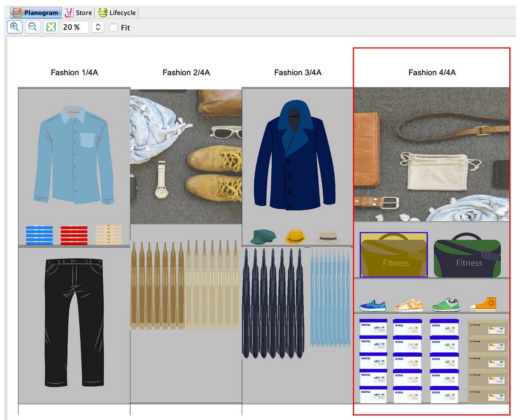The height and width of the screenshot is (420, 523).
Task: Select the green Fitness bag product
Action: (x=467, y=256)
